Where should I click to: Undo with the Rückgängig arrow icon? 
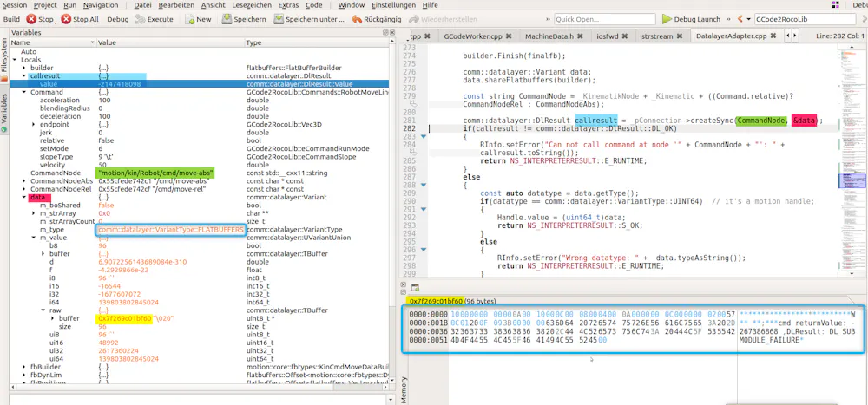click(357, 19)
